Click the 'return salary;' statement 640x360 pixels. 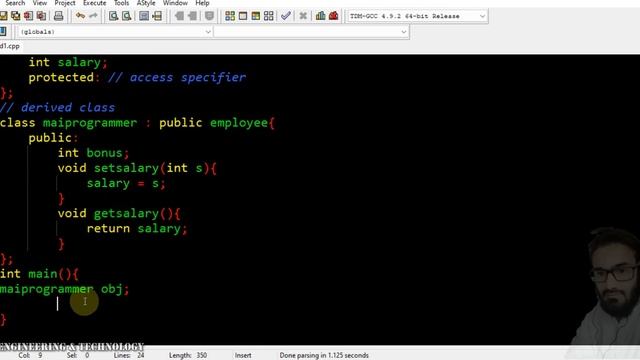pyautogui.click(x=137, y=229)
